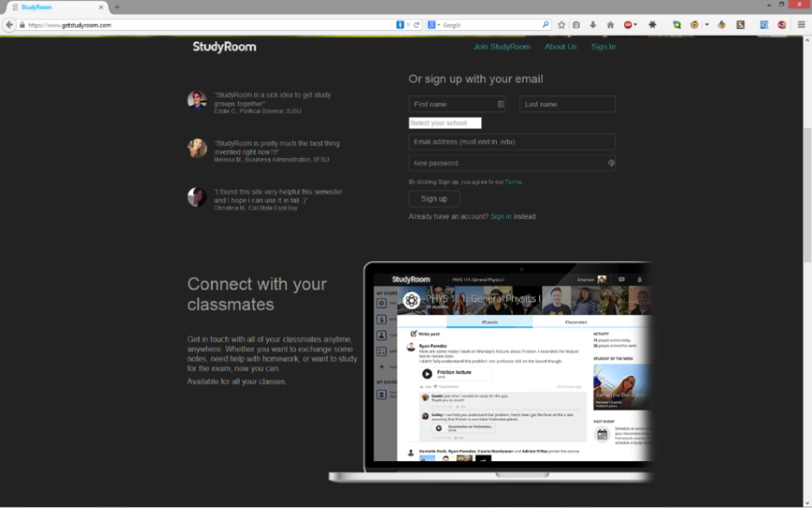Image resolution: width=812 pixels, height=508 pixels.
Task: Click the browser back arrow button
Action: 10,25
